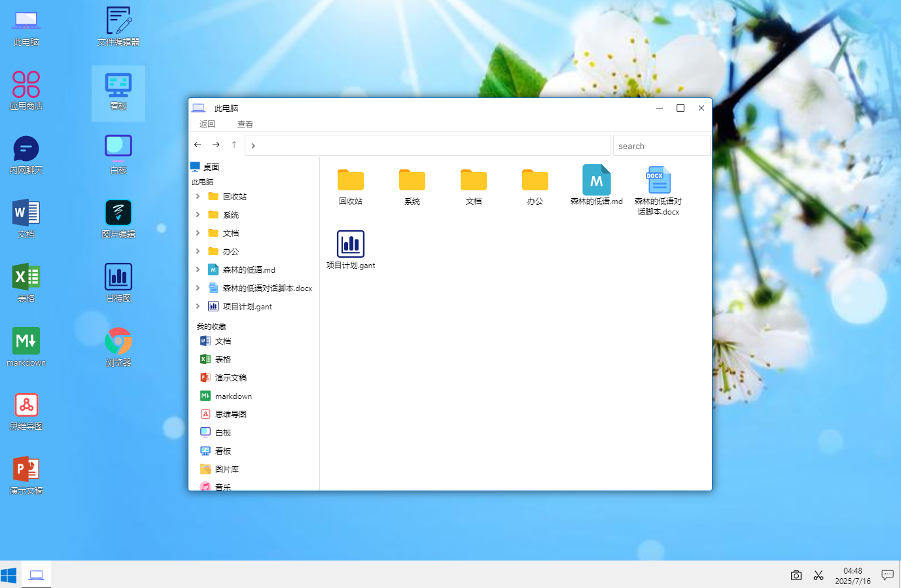Open the 图片编辑 desktop icon

tap(118, 218)
